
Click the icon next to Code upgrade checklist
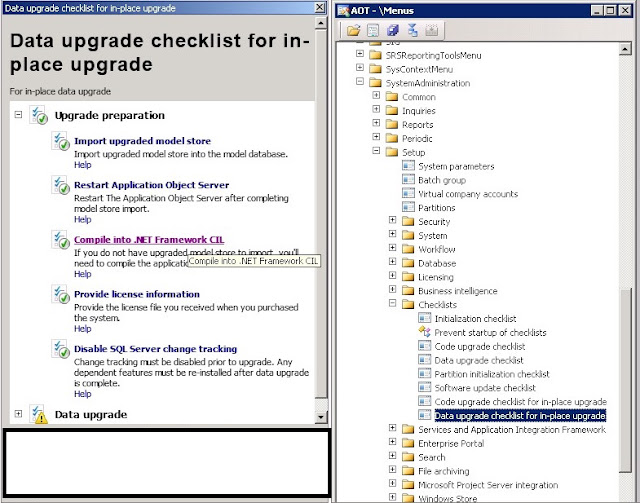pyautogui.click(x=424, y=346)
